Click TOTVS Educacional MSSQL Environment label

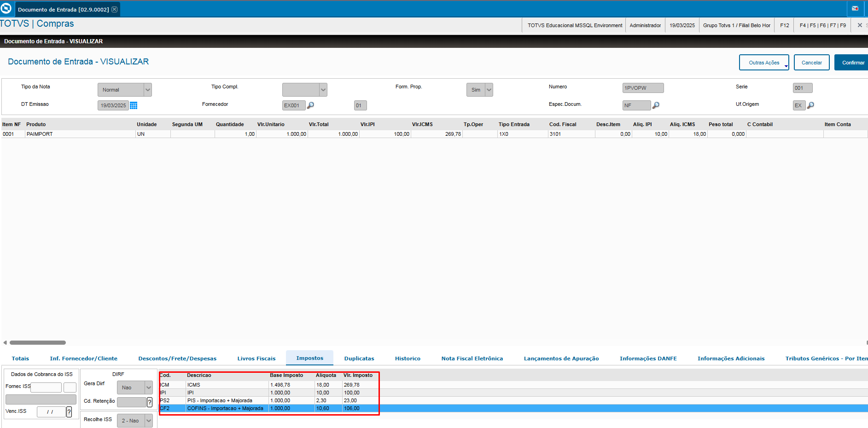(575, 25)
